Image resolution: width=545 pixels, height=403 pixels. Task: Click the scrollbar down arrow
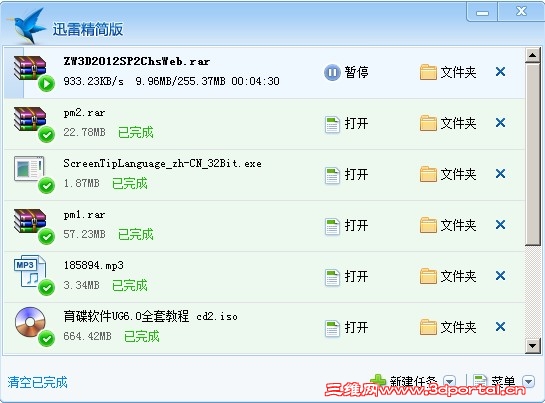coord(532,346)
